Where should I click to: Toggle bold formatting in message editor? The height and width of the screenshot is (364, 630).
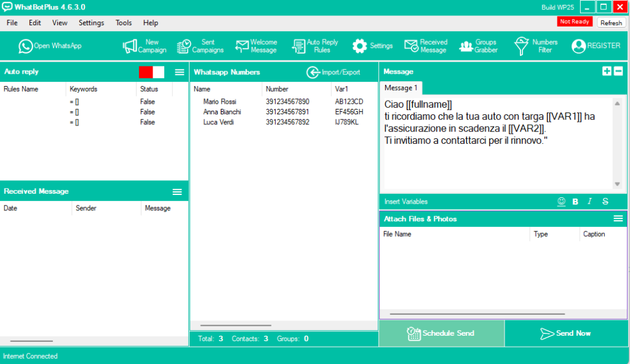pos(575,202)
